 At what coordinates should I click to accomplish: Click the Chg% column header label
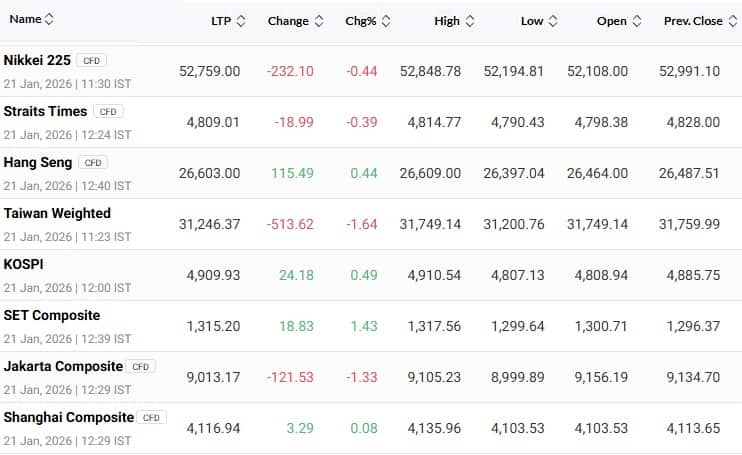point(361,21)
